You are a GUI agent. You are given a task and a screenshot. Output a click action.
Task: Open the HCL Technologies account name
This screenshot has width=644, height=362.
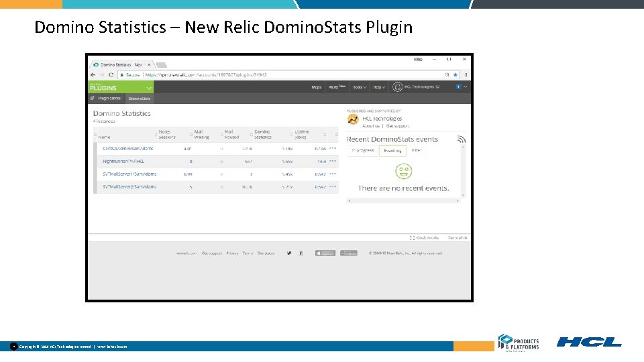[x=422, y=86]
